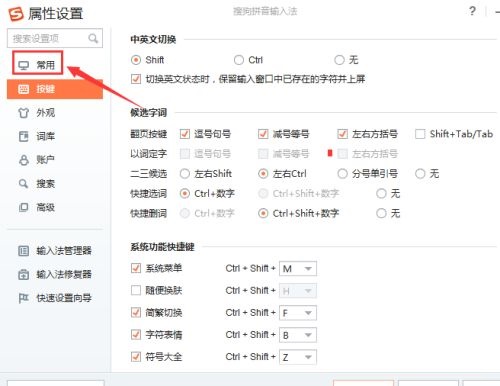Click the stacked-squares icon next to 高级
The height and width of the screenshot is (386, 500).
click(23, 207)
